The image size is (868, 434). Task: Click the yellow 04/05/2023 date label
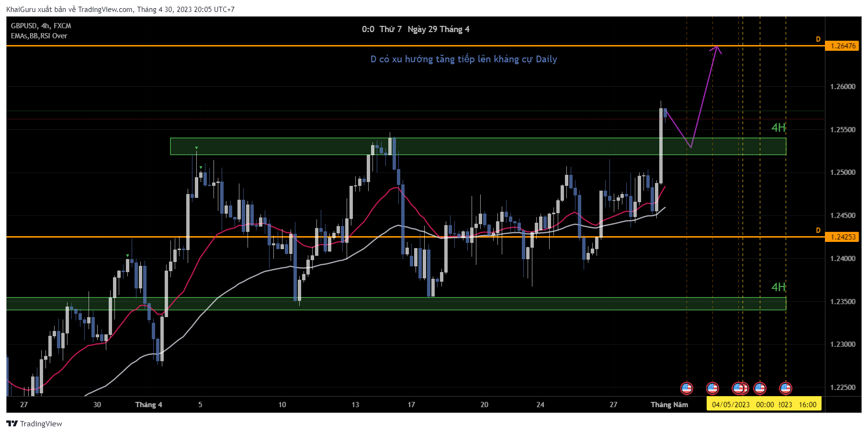pos(731,404)
